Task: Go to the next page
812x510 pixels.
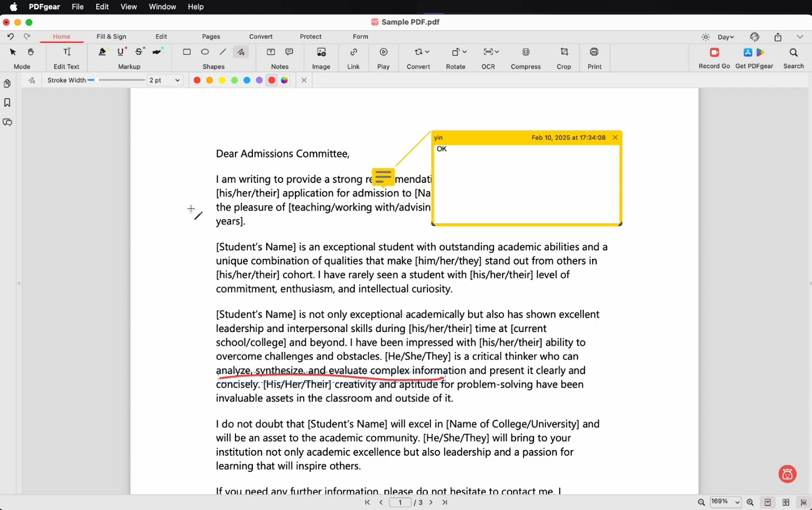Action: [431, 502]
